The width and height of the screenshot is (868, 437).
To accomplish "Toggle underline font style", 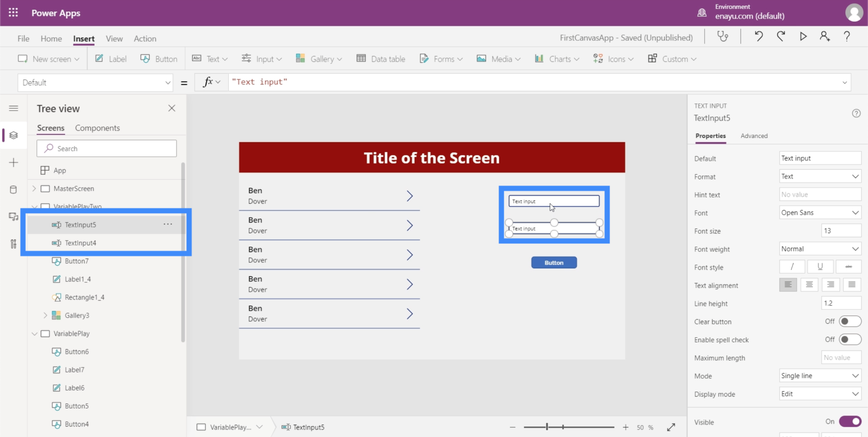I will pyautogui.click(x=820, y=267).
